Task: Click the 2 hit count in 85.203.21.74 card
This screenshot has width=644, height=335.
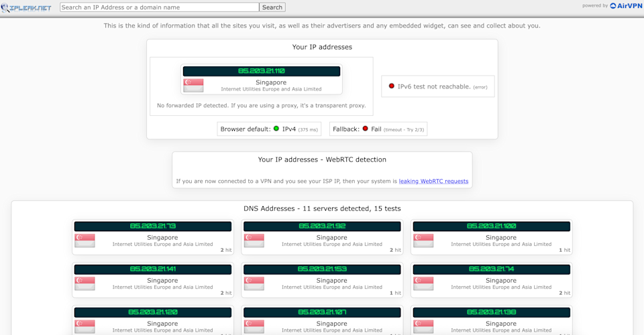Action: tap(565, 293)
